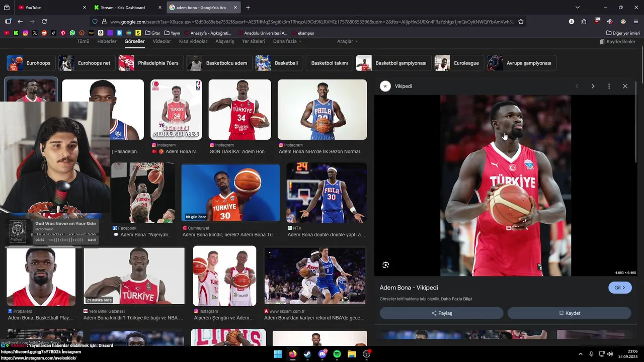The image size is (644, 362).
Task: Open the Instagram bookmark icon
Action: pos(25,33)
